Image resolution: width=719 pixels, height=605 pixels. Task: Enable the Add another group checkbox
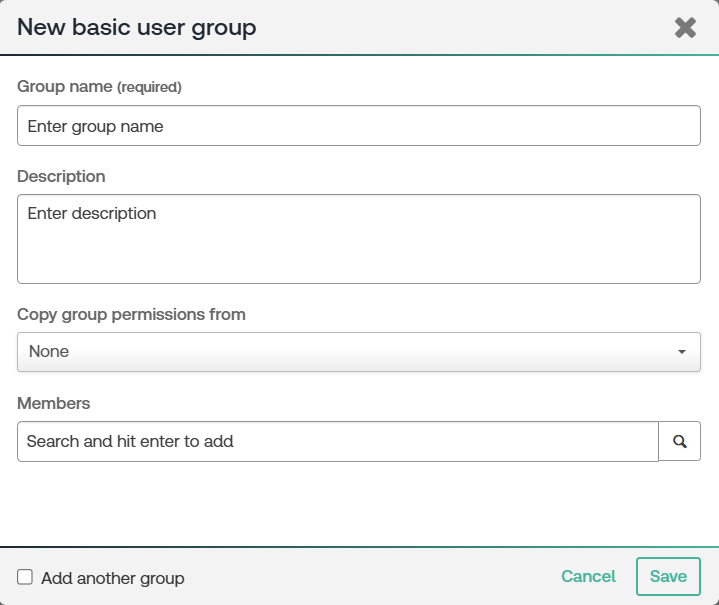25,577
